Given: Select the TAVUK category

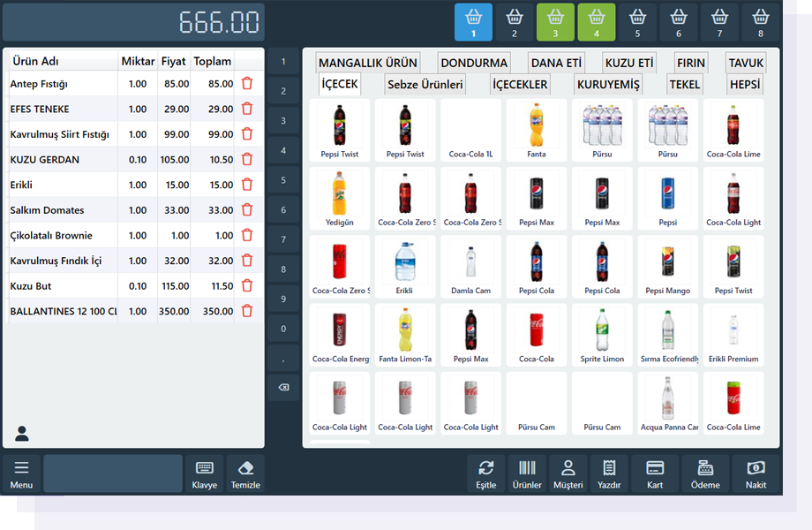Looking at the screenshot, I should tap(746, 63).
